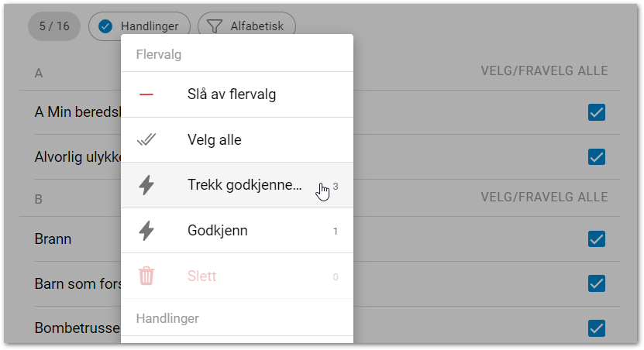Screen dimensions: 644x350
Task: Uncheck the A Min beredskap row checkbox
Action: coord(596,113)
